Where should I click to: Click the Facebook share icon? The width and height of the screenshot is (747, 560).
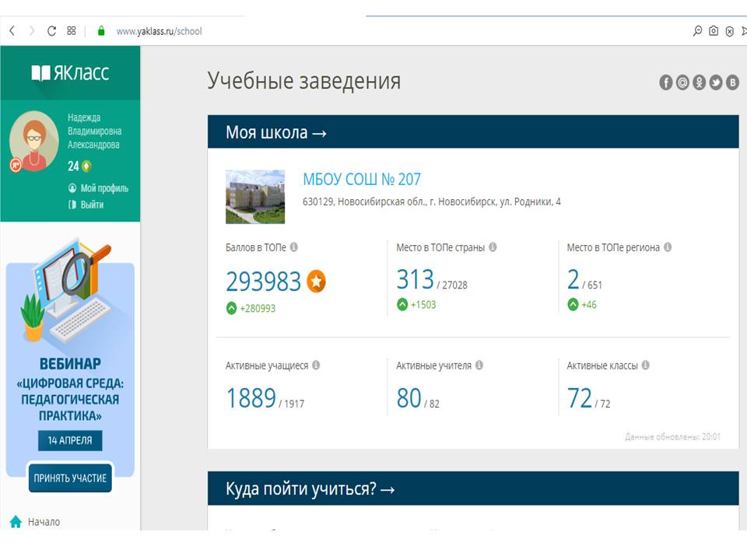tap(666, 82)
